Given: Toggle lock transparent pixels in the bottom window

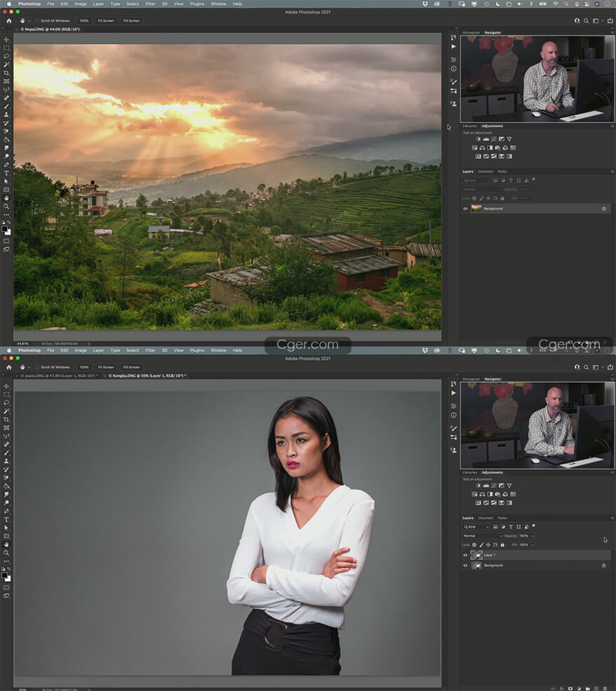Looking at the screenshot, I should point(475,545).
